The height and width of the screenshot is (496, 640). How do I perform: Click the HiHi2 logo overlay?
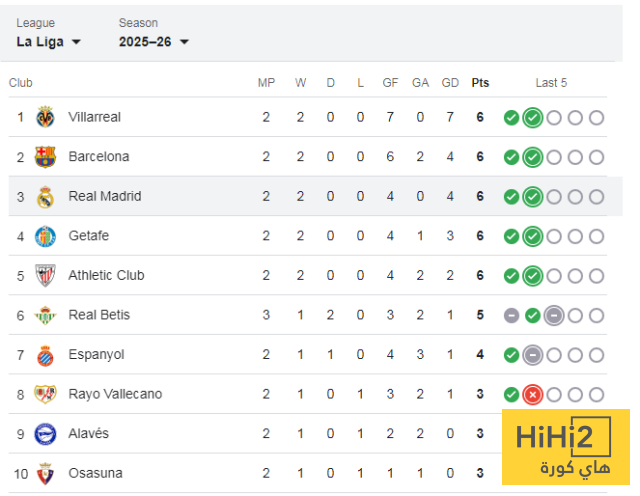pyautogui.click(x=564, y=447)
